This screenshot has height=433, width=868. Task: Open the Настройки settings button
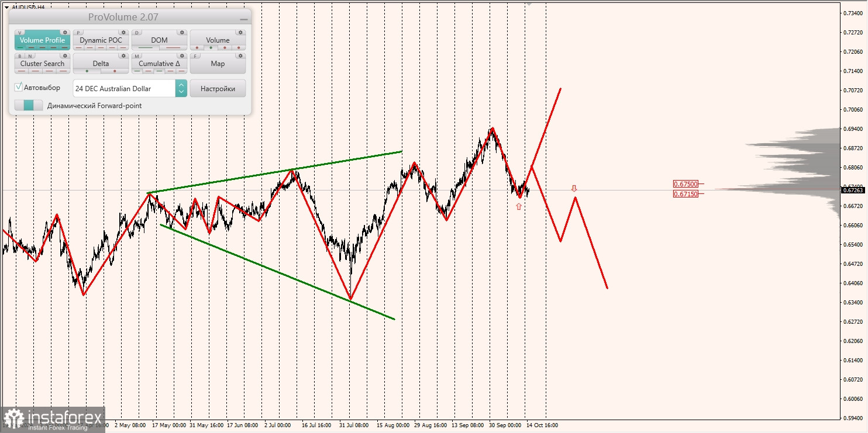coord(218,88)
